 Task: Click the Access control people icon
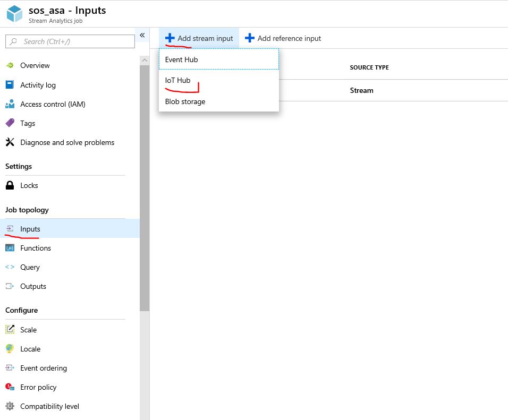(x=10, y=104)
